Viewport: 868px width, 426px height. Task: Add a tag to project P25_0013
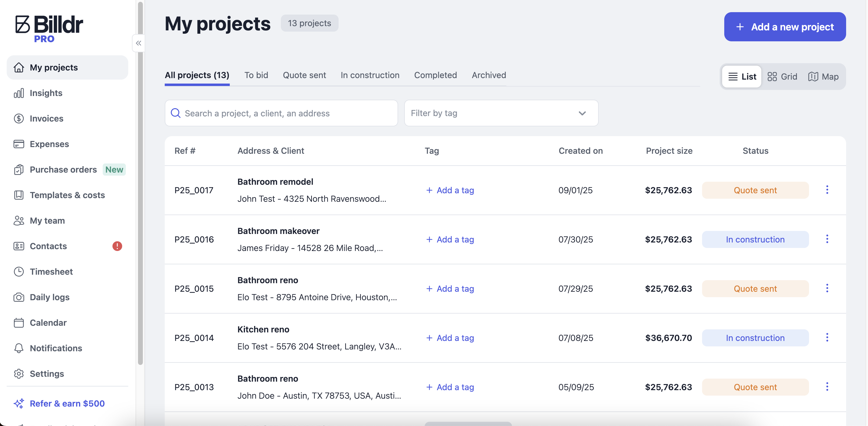[450, 387]
